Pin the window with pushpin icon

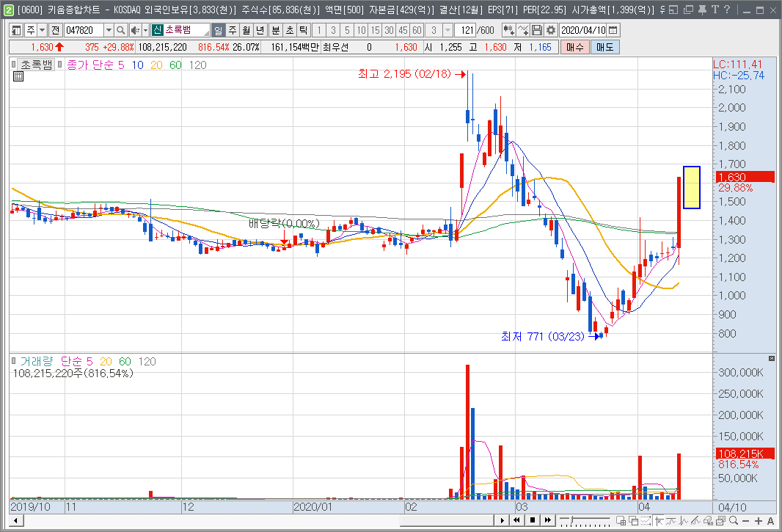[x=702, y=10]
